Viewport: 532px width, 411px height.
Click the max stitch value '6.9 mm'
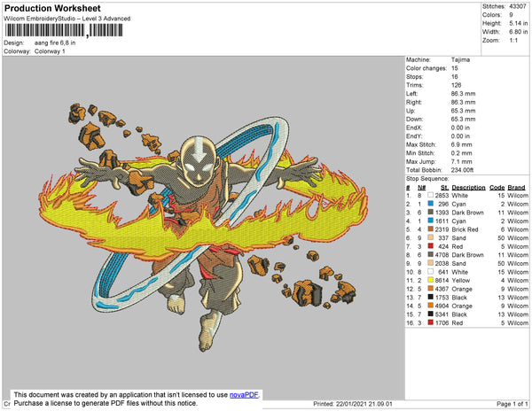[461, 144]
